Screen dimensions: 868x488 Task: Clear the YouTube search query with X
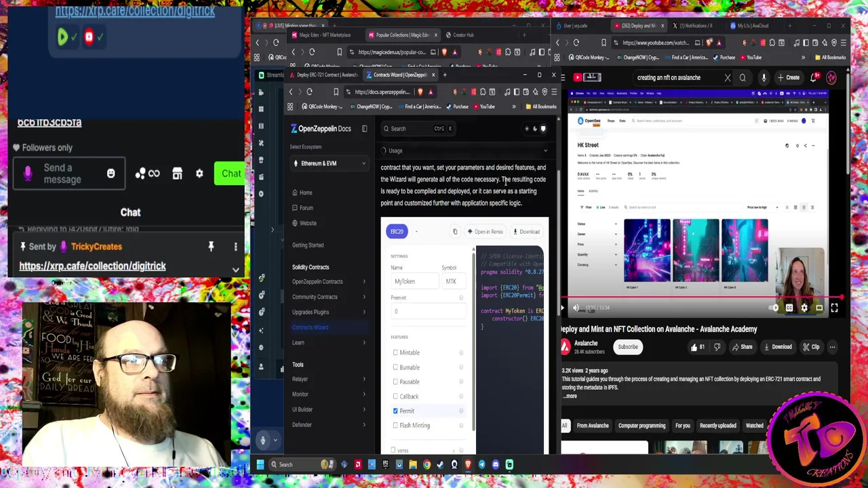pyautogui.click(x=728, y=77)
